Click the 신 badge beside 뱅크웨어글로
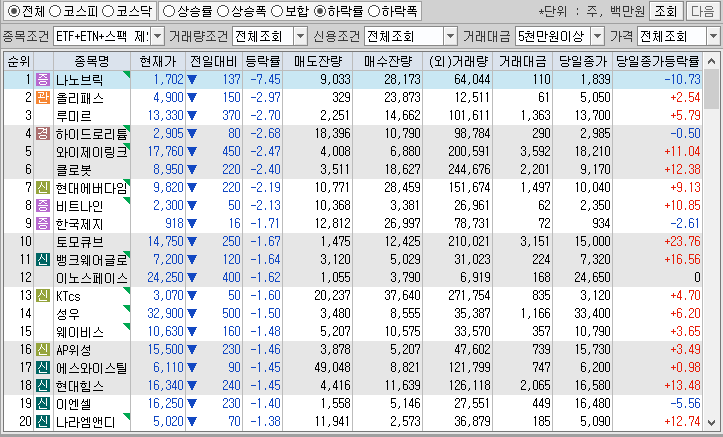Image resolution: width=723 pixels, height=437 pixels. click(x=43, y=259)
